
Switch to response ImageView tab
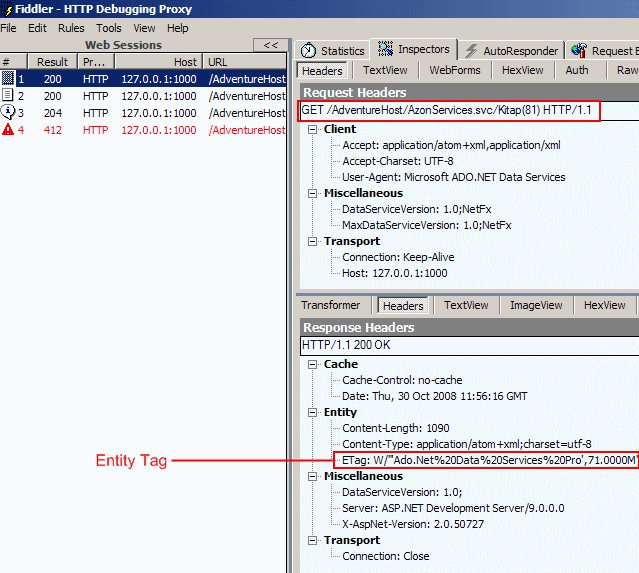[x=536, y=306]
